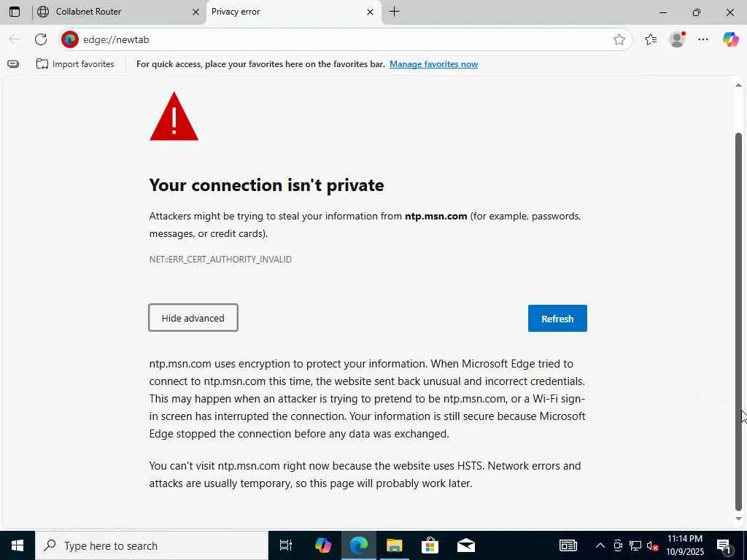Click the Import favorites folder icon
747x560 pixels.
tap(42, 64)
